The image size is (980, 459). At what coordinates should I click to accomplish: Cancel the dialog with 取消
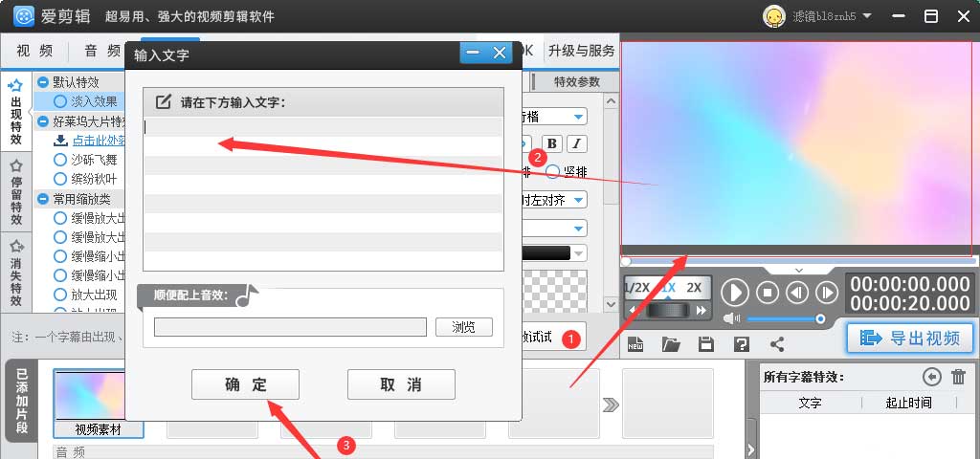[401, 384]
